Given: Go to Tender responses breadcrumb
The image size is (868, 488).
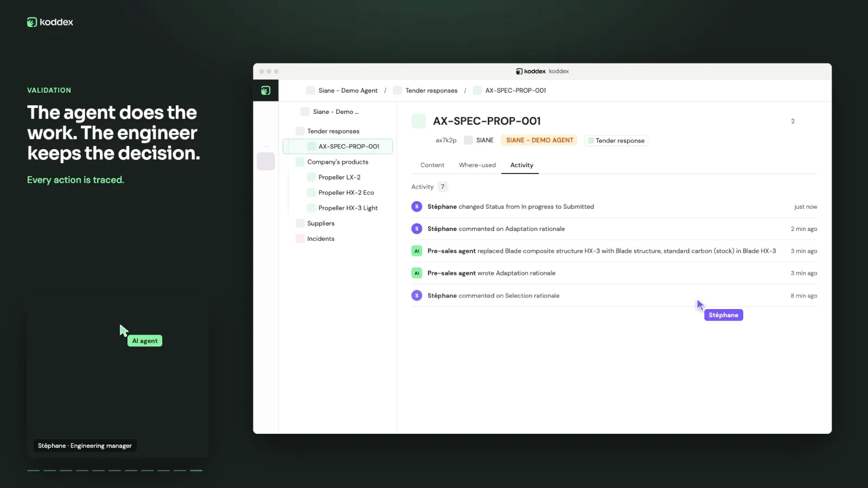Looking at the screenshot, I should (431, 91).
